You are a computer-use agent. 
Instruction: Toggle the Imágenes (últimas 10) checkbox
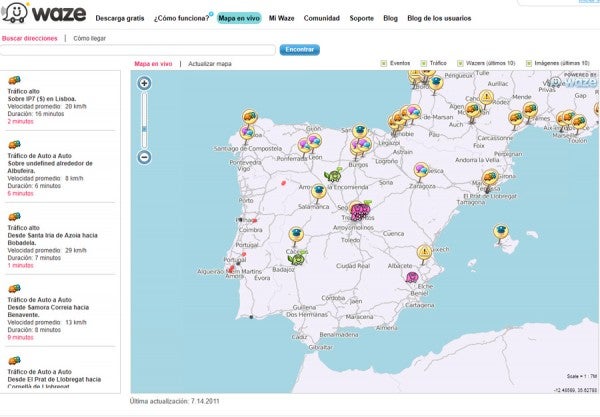pyautogui.click(x=529, y=63)
